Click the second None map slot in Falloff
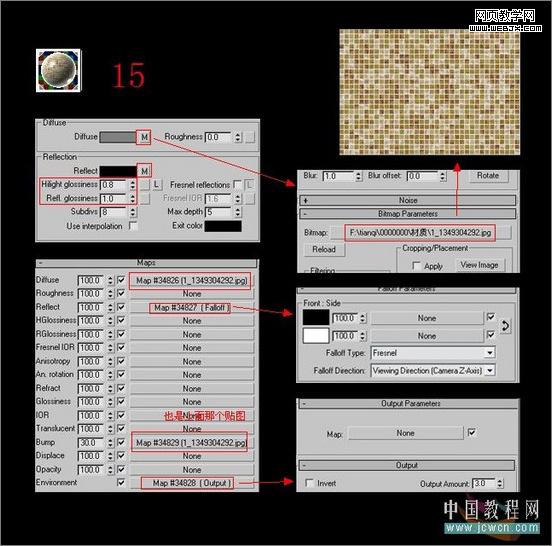This screenshot has width=552, height=546. (427, 336)
